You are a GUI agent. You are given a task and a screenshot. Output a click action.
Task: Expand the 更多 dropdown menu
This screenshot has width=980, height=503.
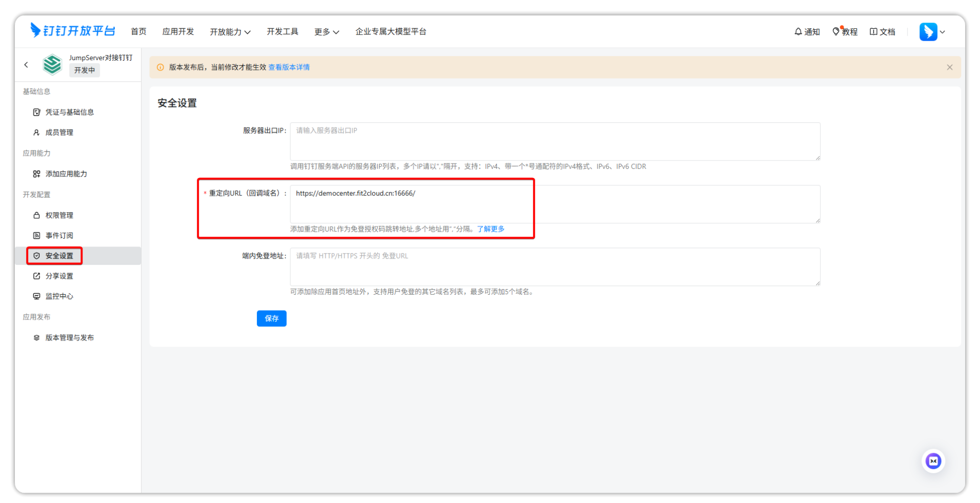click(327, 32)
